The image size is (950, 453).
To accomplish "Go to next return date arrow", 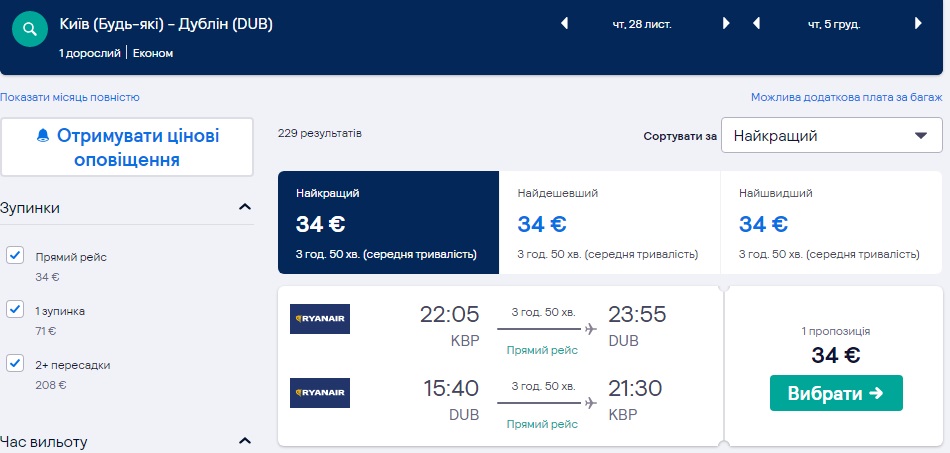I will tap(917, 24).
